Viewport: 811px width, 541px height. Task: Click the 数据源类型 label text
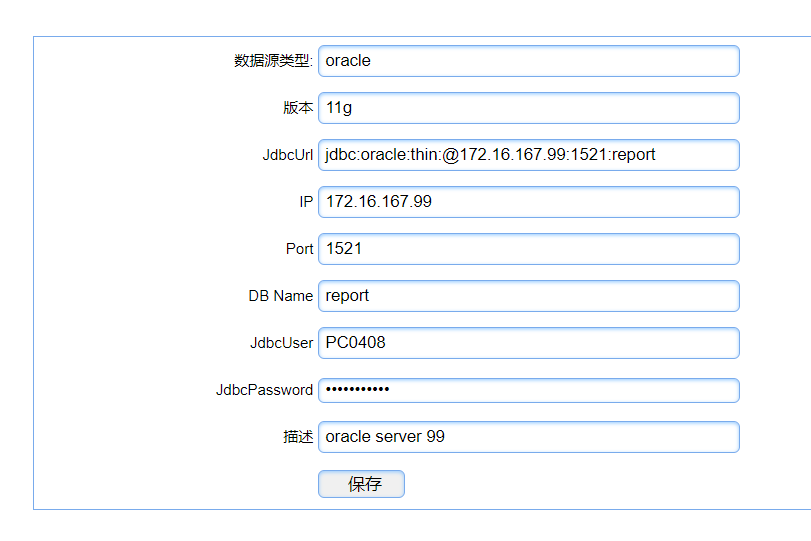pyautogui.click(x=273, y=61)
